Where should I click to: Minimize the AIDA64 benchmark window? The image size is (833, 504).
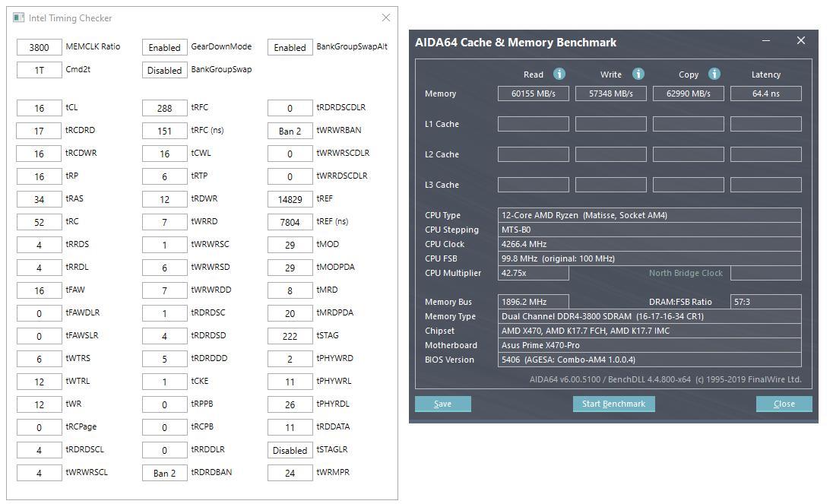point(766,41)
